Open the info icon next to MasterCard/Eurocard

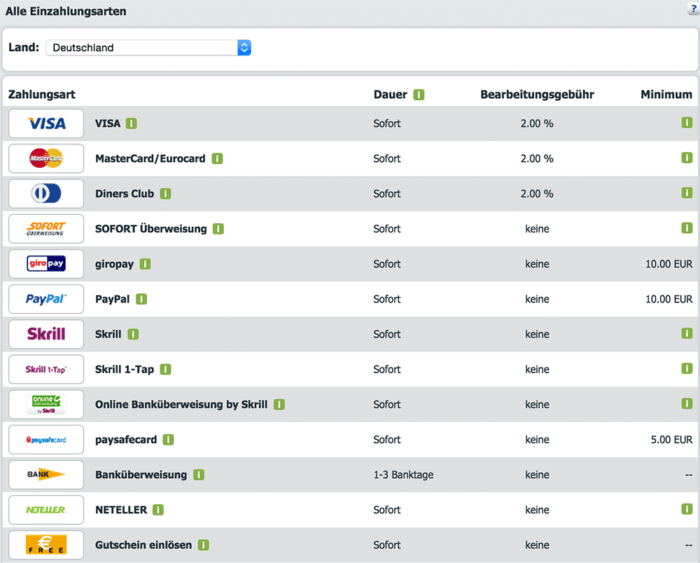[217, 158]
